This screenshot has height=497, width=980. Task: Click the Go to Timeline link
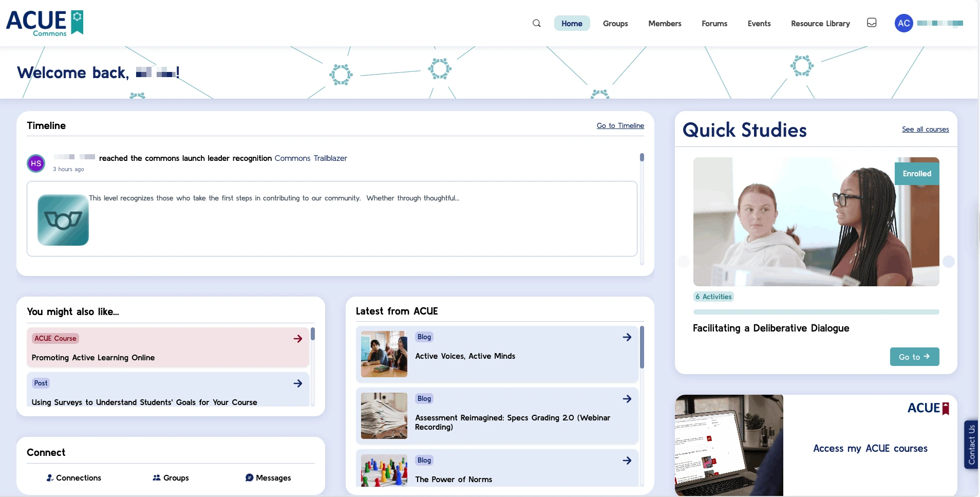pos(620,125)
